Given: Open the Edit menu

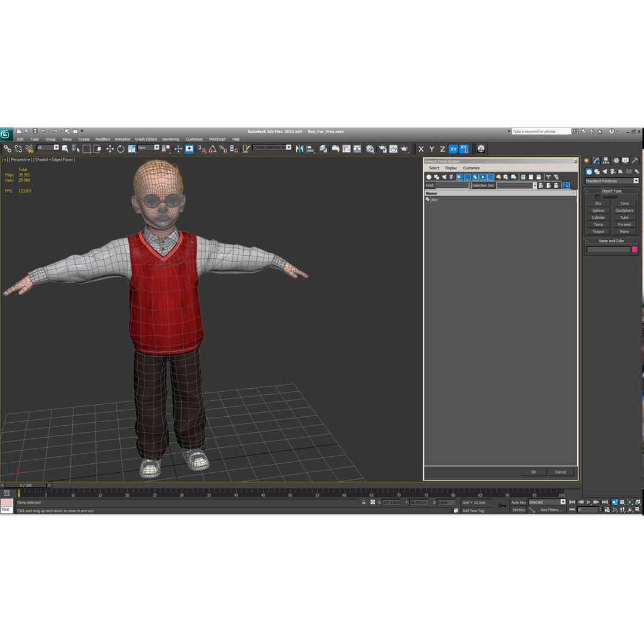Looking at the screenshot, I should click(x=20, y=139).
